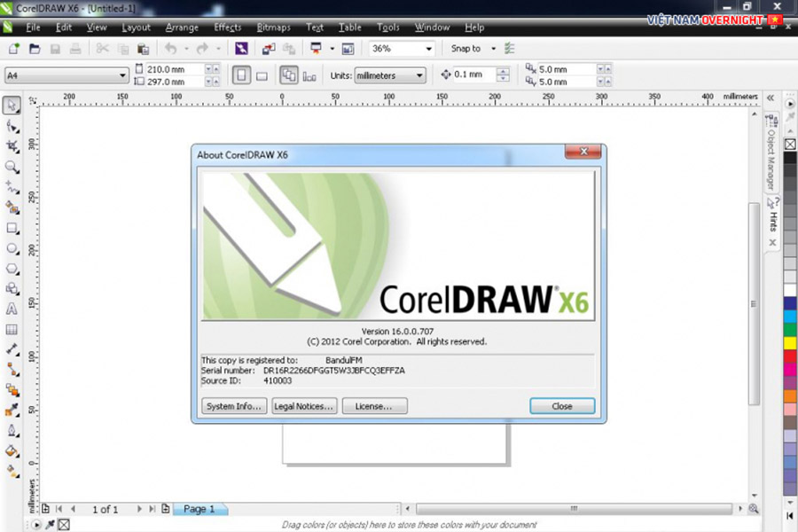Select the Fill tool

pyautogui.click(x=12, y=451)
